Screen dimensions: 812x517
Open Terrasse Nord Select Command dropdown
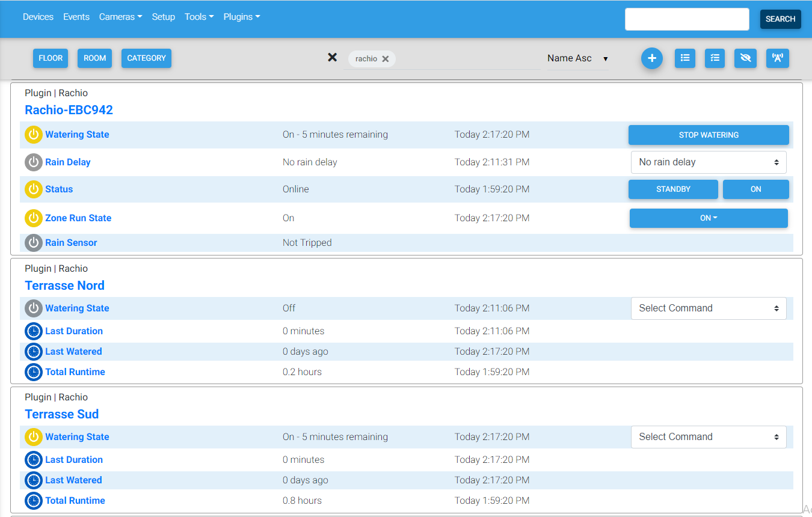(708, 308)
